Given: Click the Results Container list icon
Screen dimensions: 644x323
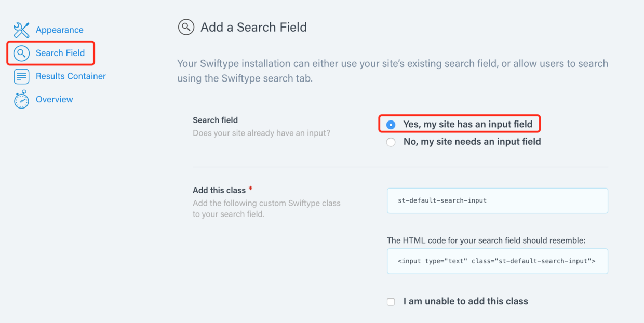Looking at the screenshot, I should (21, 76).
